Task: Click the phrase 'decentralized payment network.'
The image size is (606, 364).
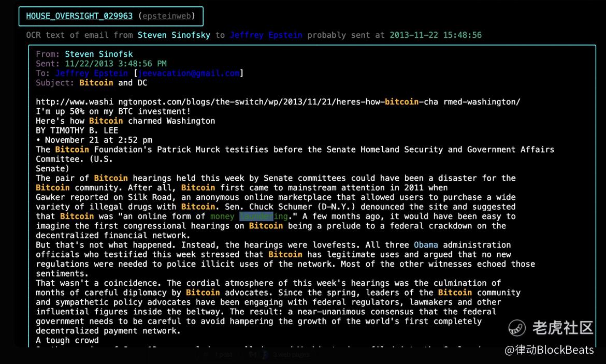Action: 108,331
